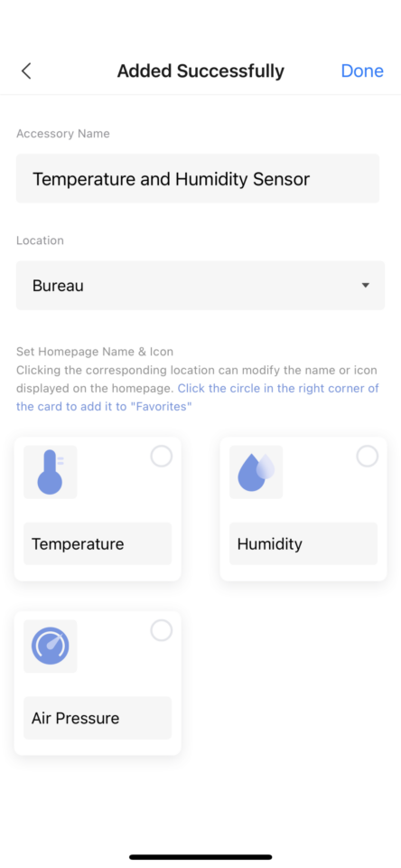Add Temperature card to Favorites via its circle
The height and width of the screenshot is (868, 401).
click(162, 457)
